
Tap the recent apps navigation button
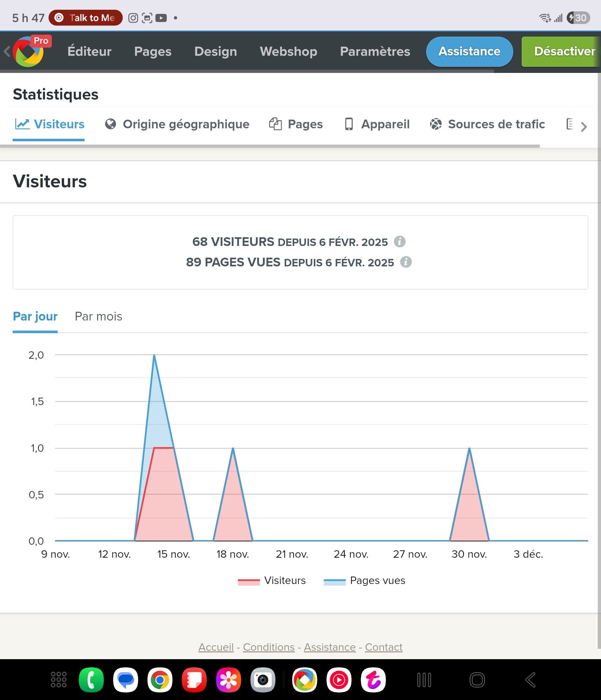pos(424,680)
